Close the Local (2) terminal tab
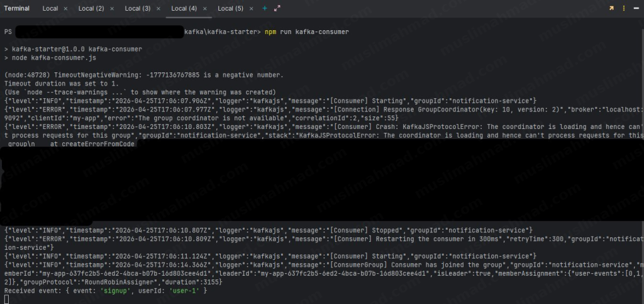644x304 pixels. click(x=112, y=9)
